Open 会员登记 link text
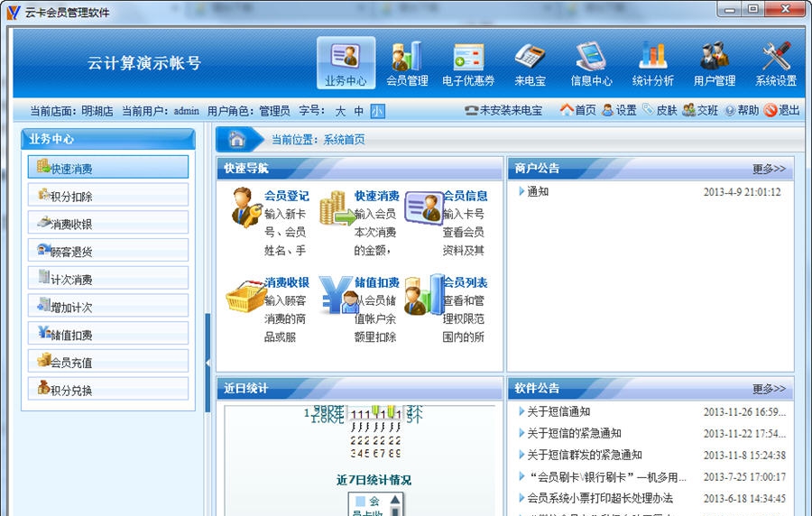This screenshot has height=516, width=812. tap(286, 196)
